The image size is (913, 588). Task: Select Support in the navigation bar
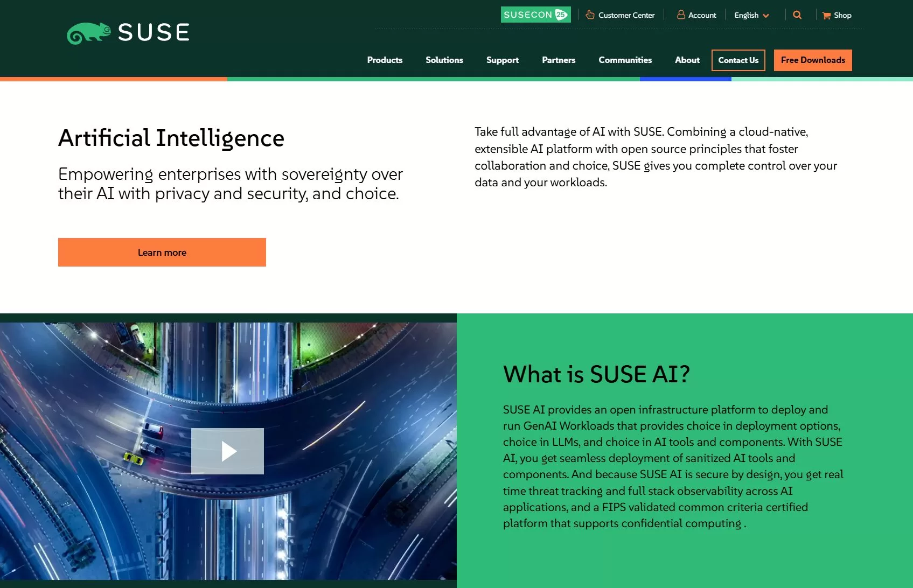point(502,60)
